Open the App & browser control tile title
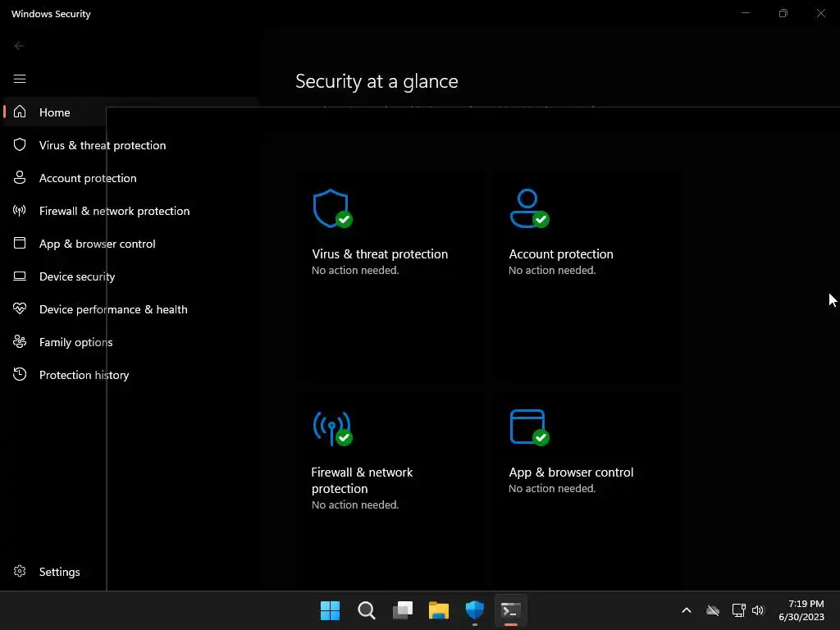 [x=571, y=472]
